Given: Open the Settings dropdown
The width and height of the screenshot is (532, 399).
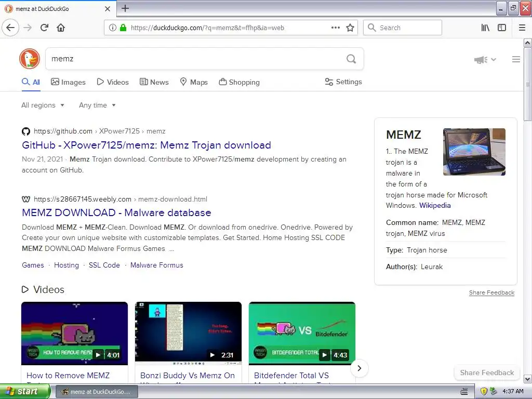Looking at the screenshot, I should pos(343,82).
